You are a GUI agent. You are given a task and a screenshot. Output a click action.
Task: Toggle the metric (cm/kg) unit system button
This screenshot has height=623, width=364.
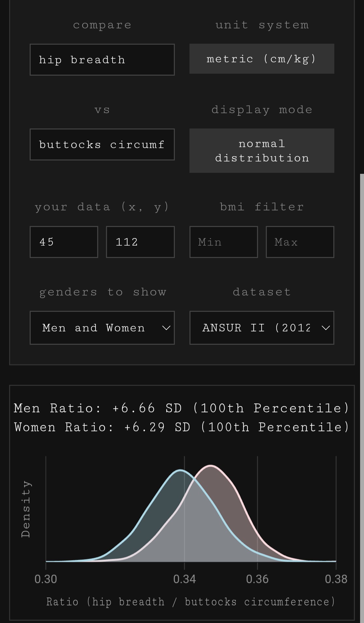click(x=262, y=59)
